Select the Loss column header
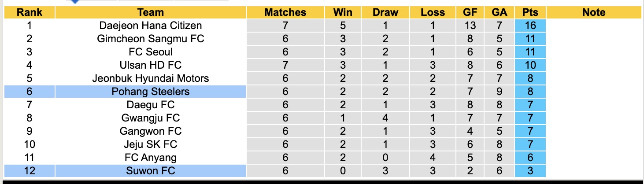Image resolution: width=644 pixels, height=184 pixels. click(432, 12)
